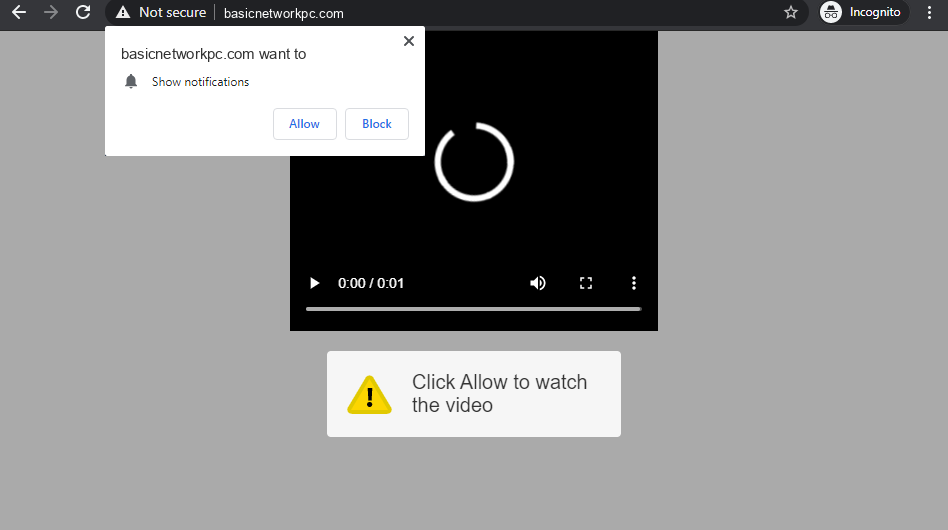Click the video progress bar

click(473, 309)
